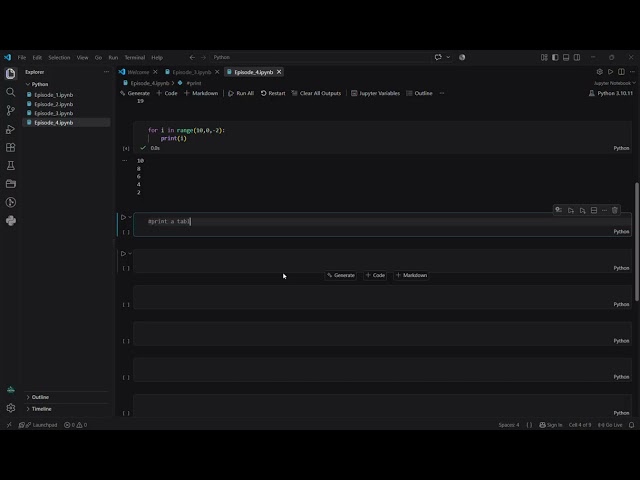Viewport: 640px width, 480px height.
Task: Toggle the secondary side bar layout icon
Action: 577,58
